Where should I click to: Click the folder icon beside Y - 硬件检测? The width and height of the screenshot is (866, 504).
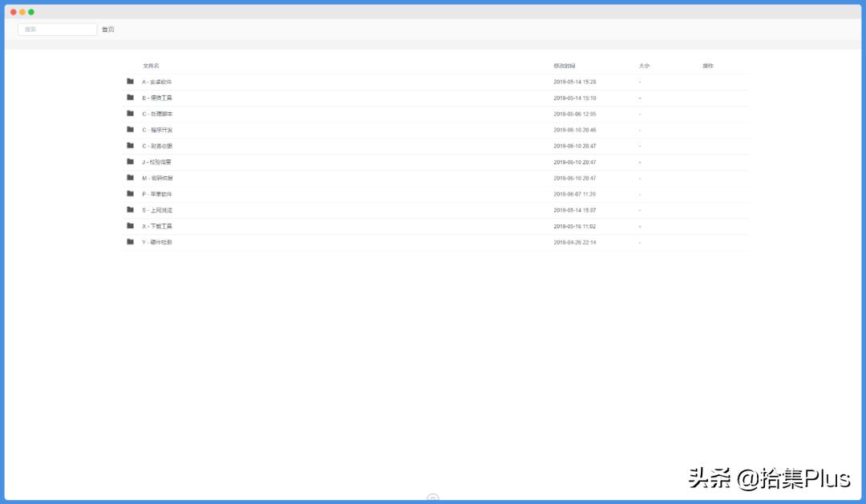131,242
